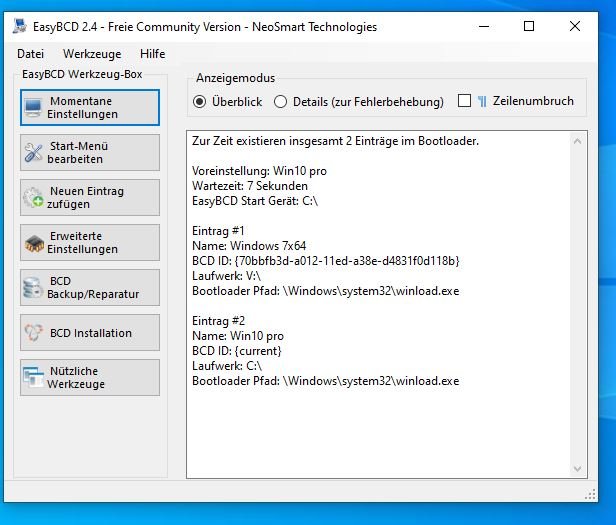Click the first line 'Zur Zeit existieren insgesamt'
Screen dimensions: 616x525
point(336,141)
